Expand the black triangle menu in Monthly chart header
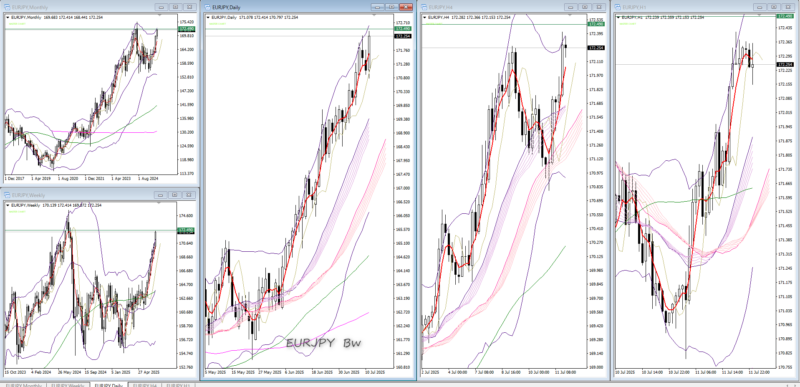800x387 pixels. (x=7, y=17)
